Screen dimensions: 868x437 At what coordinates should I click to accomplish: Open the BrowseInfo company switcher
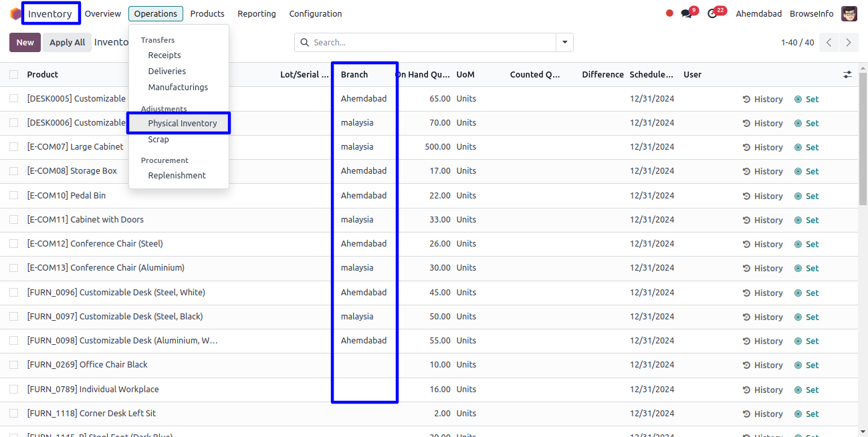[x=811, y=14]
